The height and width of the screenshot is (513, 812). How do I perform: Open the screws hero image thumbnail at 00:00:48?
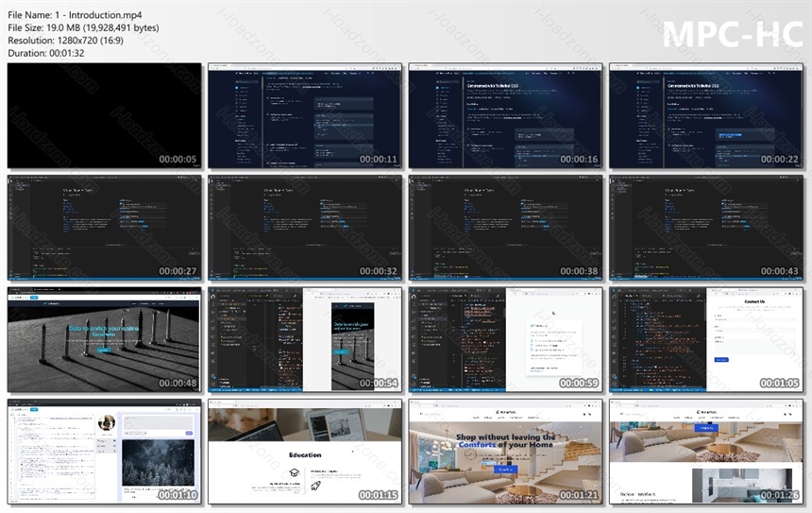click(104, 339)
